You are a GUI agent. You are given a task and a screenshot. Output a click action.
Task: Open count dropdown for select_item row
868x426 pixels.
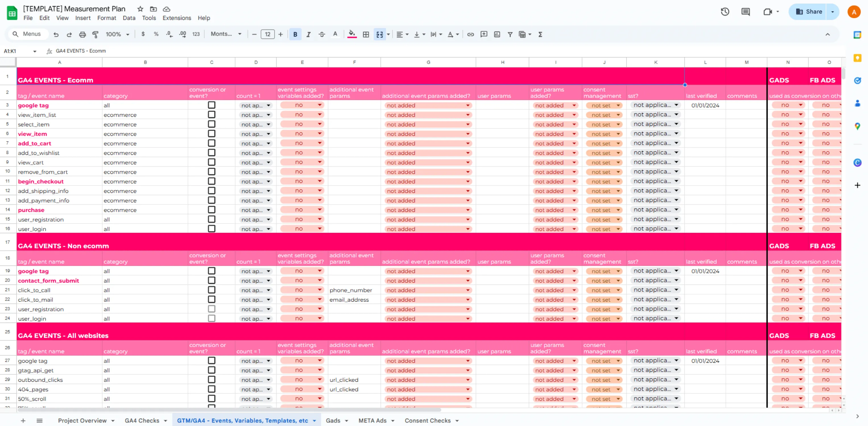pos(256,124)
